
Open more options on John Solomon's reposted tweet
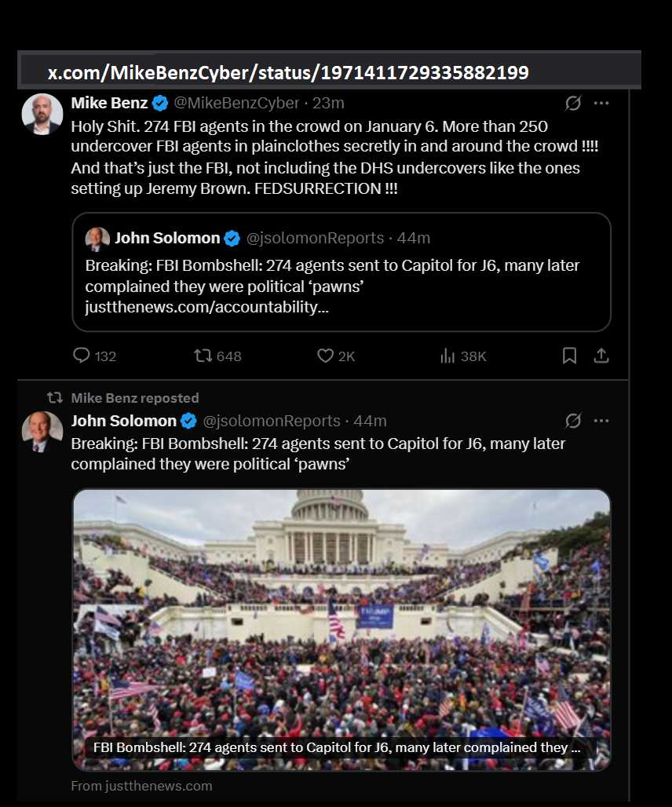click(x=601, y=421)
